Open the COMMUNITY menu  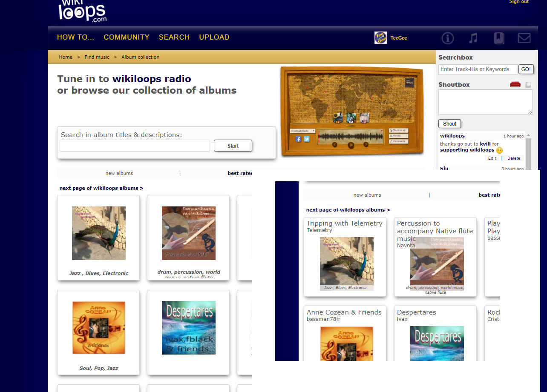point(127,37)
